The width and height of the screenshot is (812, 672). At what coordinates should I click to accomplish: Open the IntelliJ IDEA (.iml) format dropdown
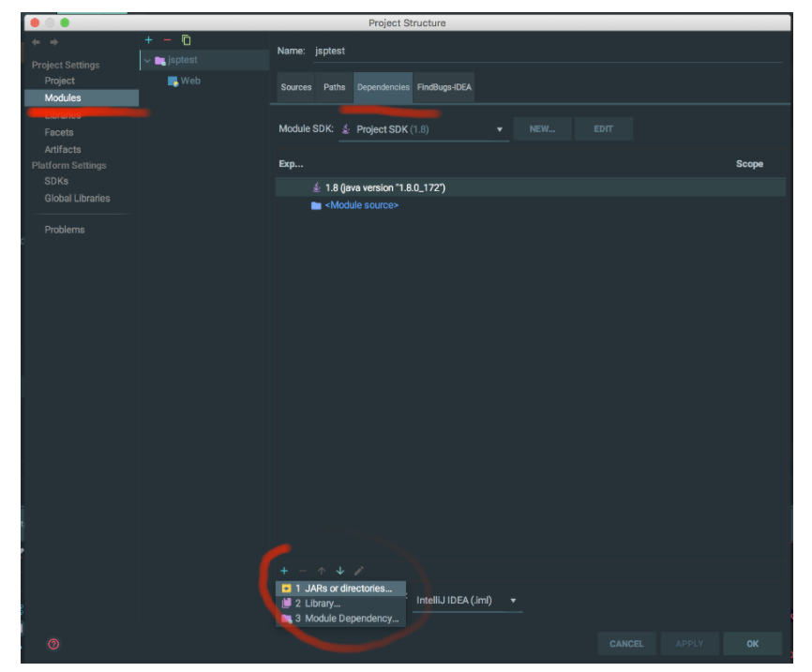[467, 601]
